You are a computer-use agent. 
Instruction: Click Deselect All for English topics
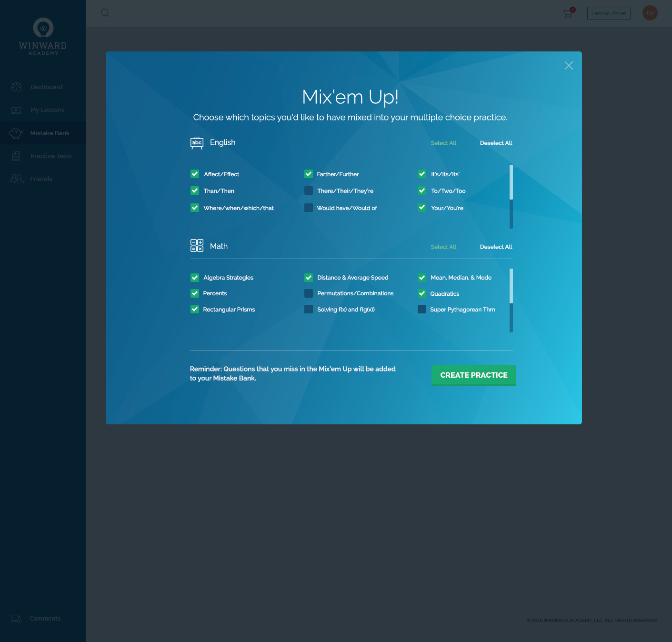tap(496, 143)
